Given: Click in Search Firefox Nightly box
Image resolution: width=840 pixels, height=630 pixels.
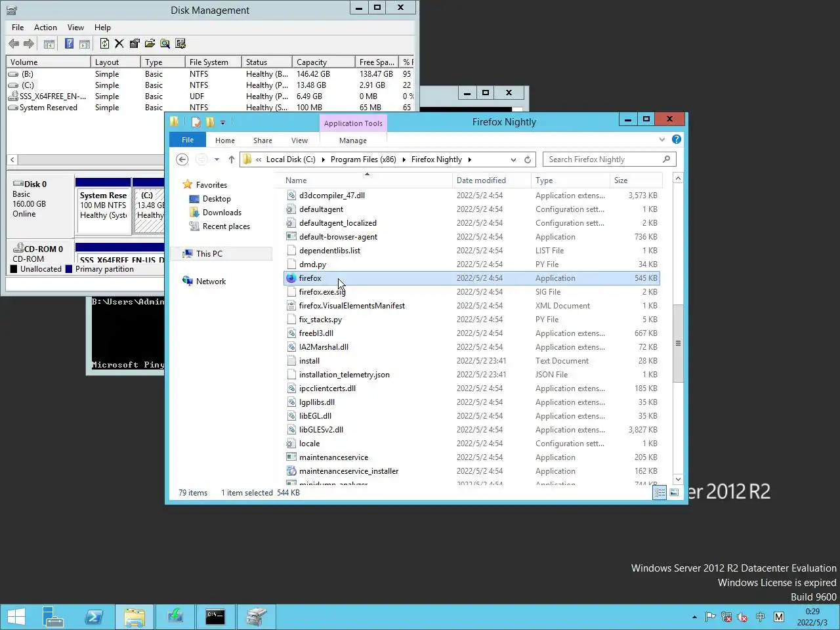Looking at the screenshot, I should point(609,159).
